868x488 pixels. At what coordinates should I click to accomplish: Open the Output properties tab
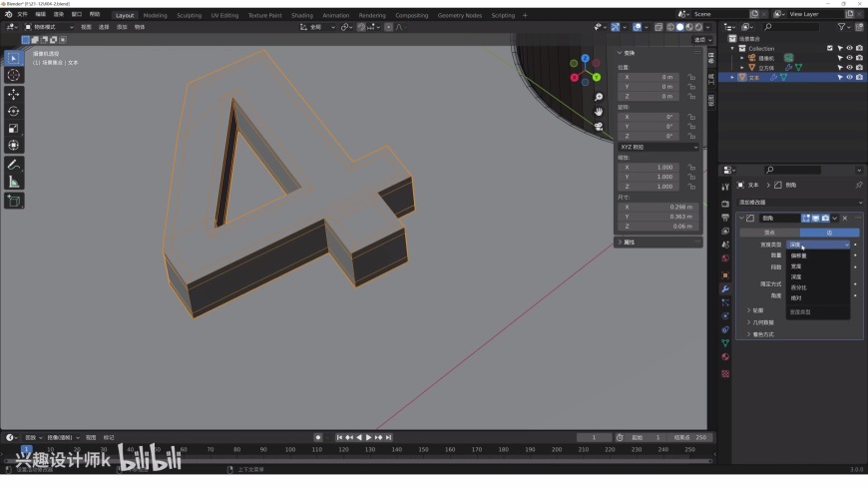(x=725, y=218)
